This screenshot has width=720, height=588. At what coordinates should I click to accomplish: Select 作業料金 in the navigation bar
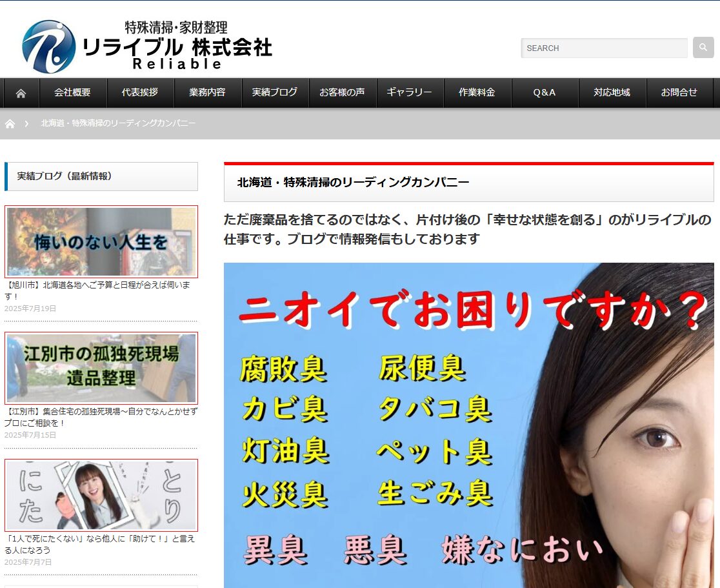click(477, 93)
